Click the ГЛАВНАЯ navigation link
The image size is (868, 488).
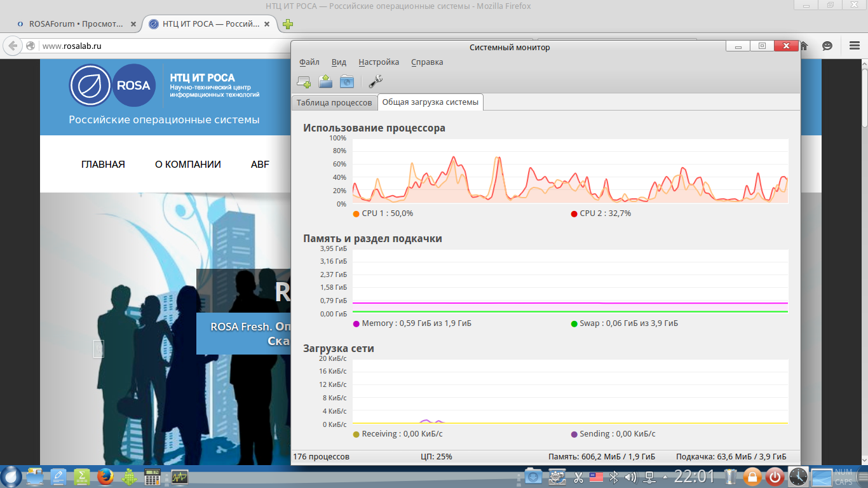point(103,165)
